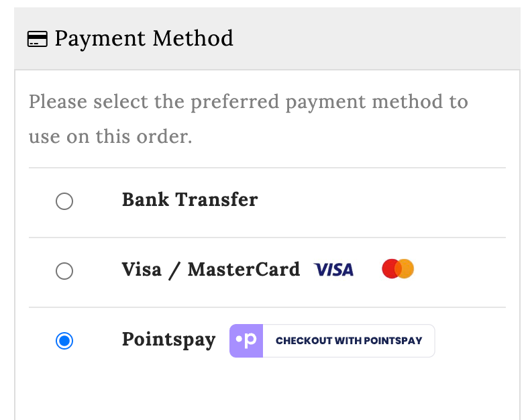
Task: Click the bold 'Pointspay' label text
Action: (168, 339)
